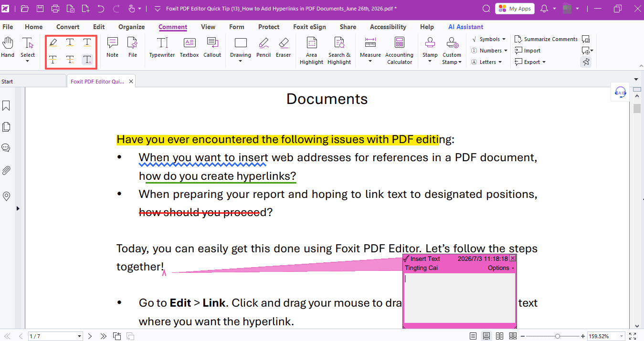Expand the Select tool dropdown
The width and height of the screenshot is (644, 341).
[x=28, y=61]
